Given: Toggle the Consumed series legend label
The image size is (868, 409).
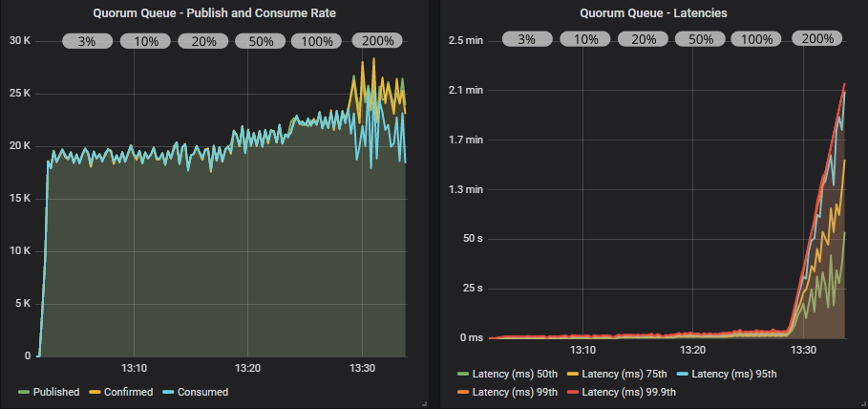Looking at the screenshot, I should pyautogui.click(x=202, y=392).
